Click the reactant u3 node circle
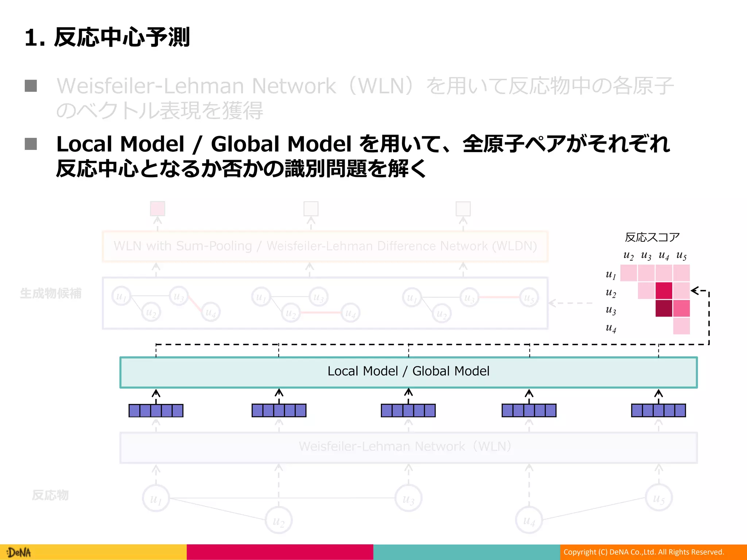747x560 pixels. pos(408,498)
